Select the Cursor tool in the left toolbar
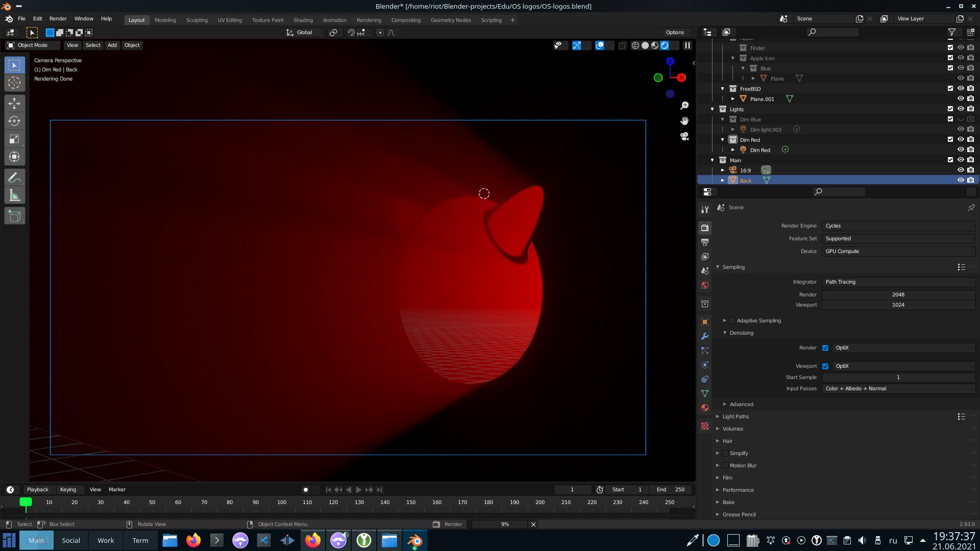 pos(14,83)
